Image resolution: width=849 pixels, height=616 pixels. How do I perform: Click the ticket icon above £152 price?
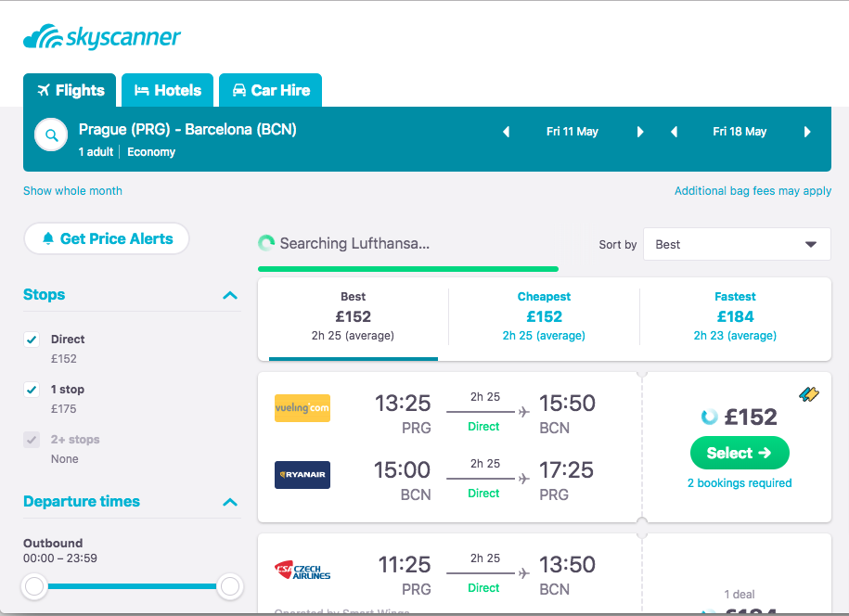809,394
